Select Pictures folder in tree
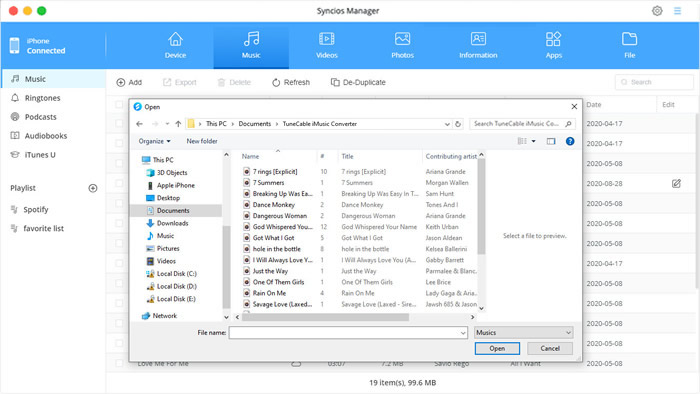The height and width of the screenshot is (394, 700). pos(168,249)
